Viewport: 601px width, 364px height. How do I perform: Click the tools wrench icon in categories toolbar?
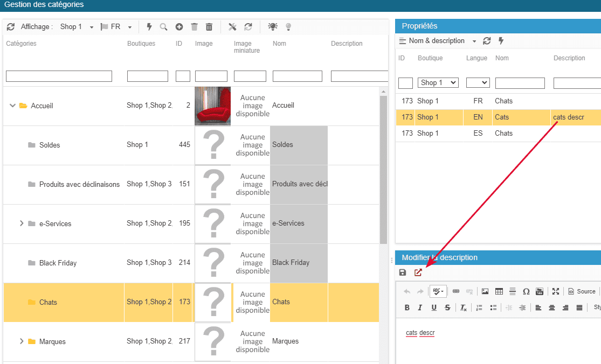233,27
